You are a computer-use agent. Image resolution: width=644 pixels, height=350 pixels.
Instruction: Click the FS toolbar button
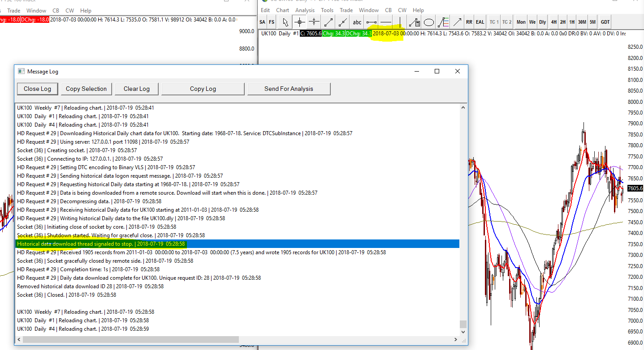coord(272,22)
